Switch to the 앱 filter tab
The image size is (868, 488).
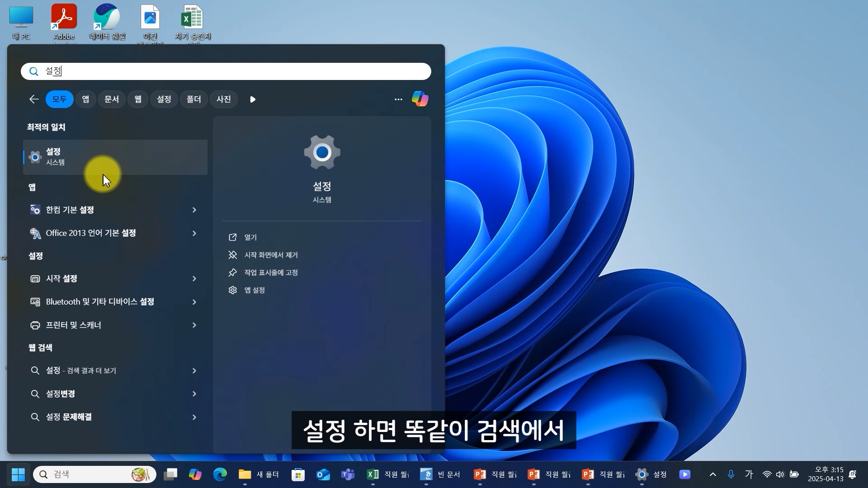pos(85,99)
